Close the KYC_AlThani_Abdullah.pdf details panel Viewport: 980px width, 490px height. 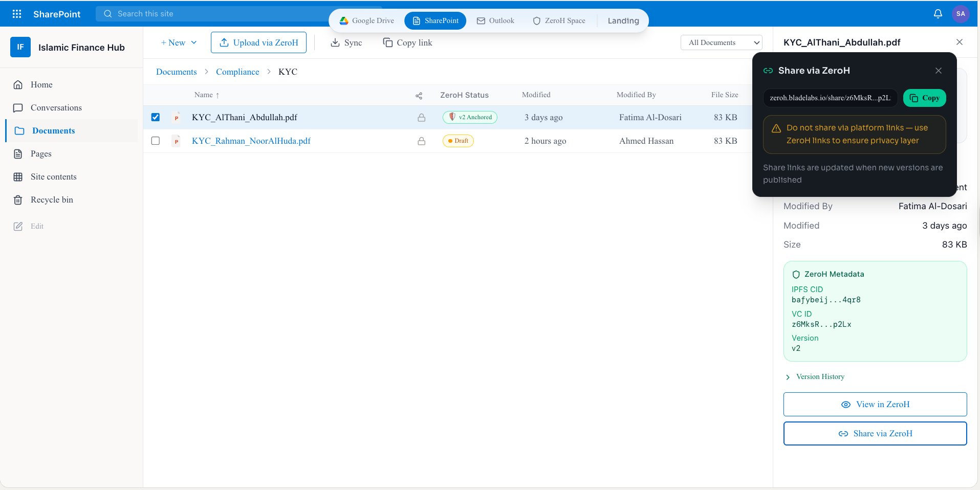pos(960,42)
